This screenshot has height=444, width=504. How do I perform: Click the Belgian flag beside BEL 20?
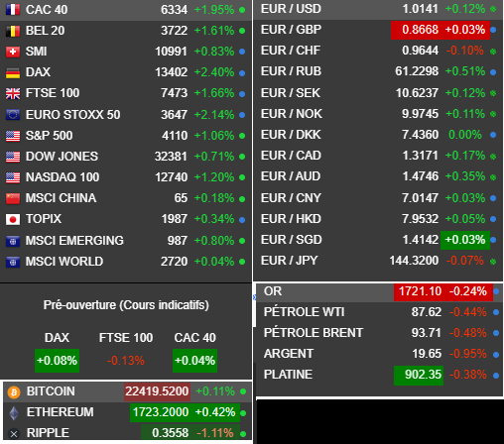[x=13, y=31]
